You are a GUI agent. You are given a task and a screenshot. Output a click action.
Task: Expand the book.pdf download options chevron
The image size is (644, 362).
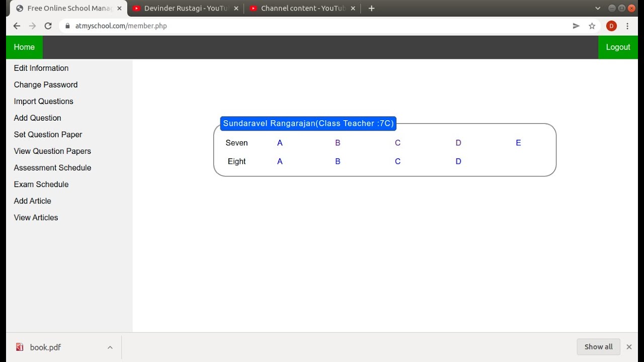tap(110, 347)
